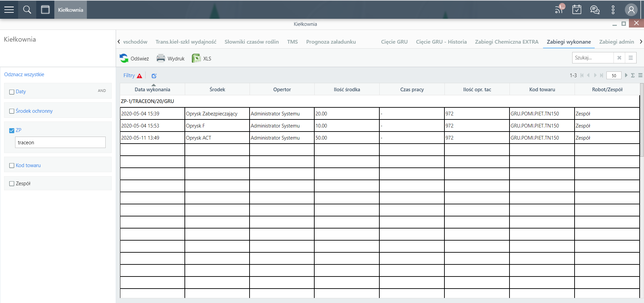Open the calendar tasks icon
The image size is (644, 303).
[577, 9]
